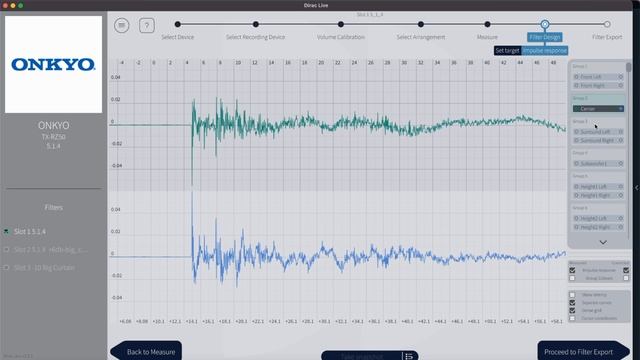This screenshot has height=360, width=640.
Task: Go to the Measure step dot
Action: click(x=487, y=24)
